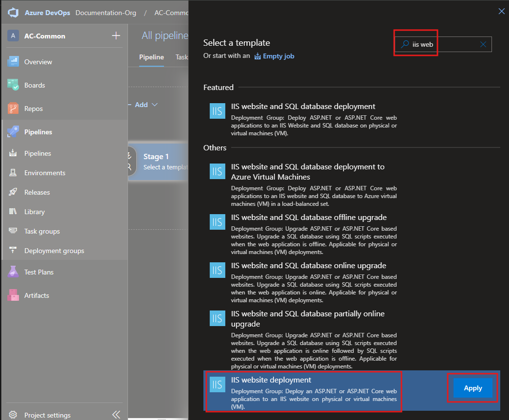Switch to the Pipeline tab
Screen dimensions: 509x420
[152, 57]
